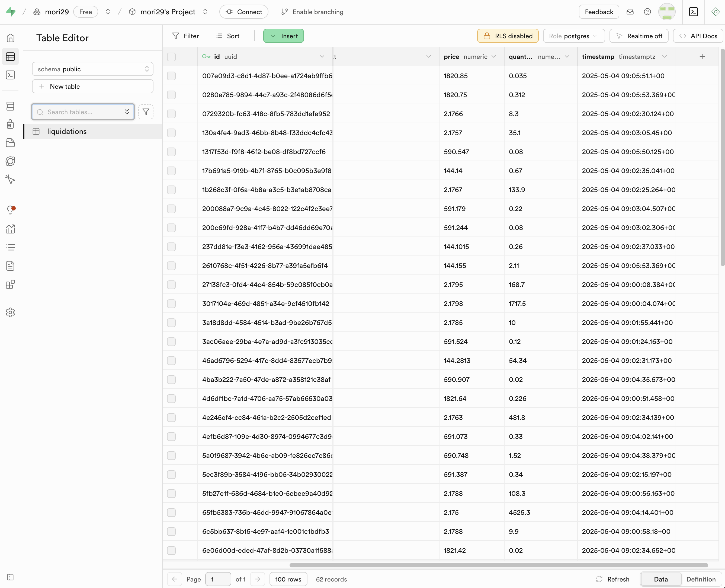Open the Database sidebar icon

(11, 106)
